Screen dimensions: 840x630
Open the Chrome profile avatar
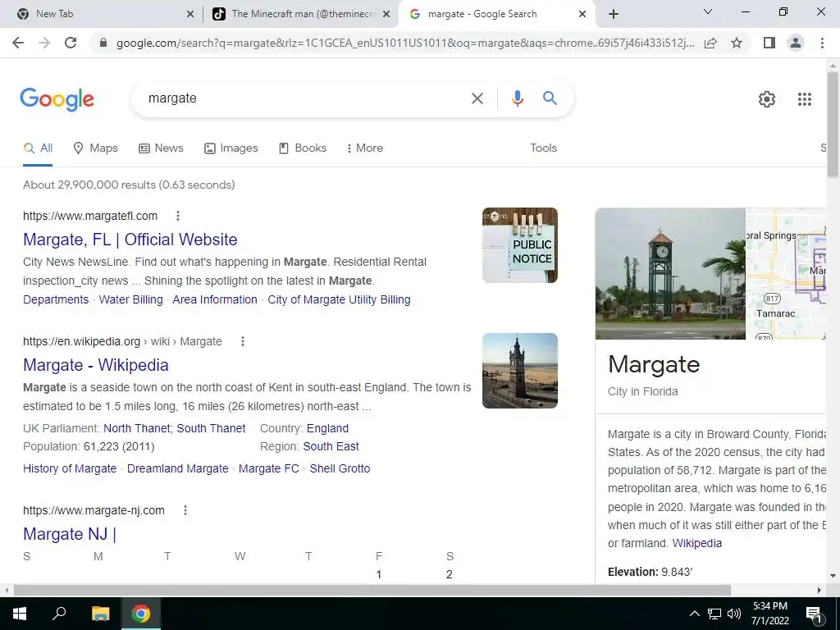(x=796, y=43)
